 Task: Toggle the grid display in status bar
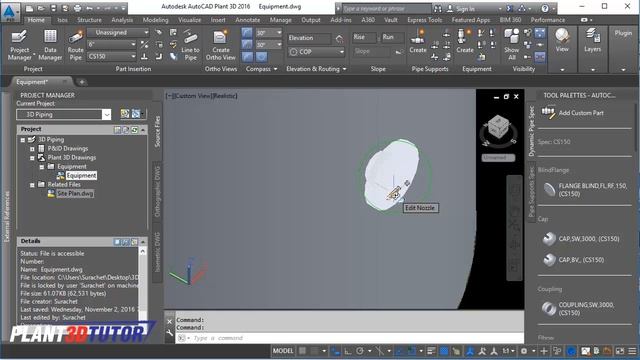coord(302,351)
